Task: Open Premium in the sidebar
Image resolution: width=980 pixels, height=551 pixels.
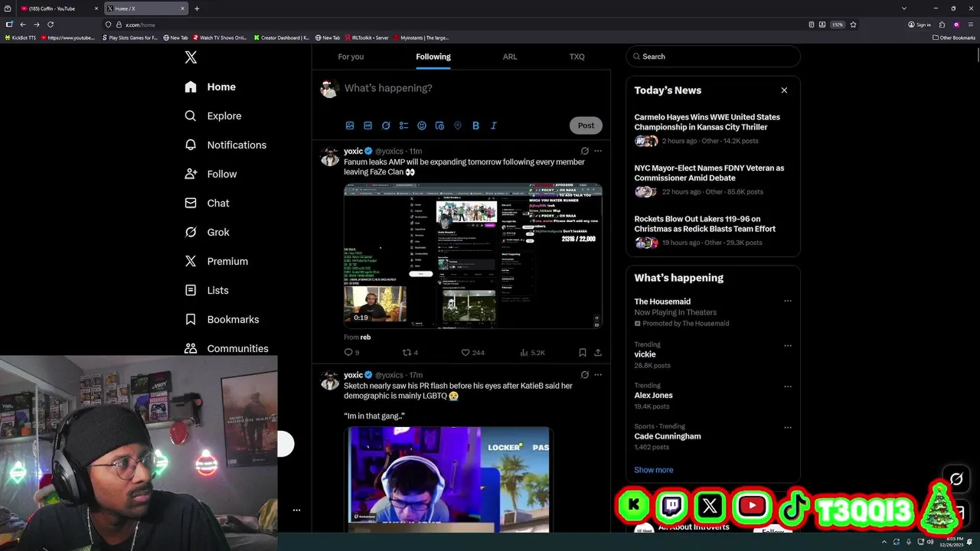Action: [x=216, y=261]
